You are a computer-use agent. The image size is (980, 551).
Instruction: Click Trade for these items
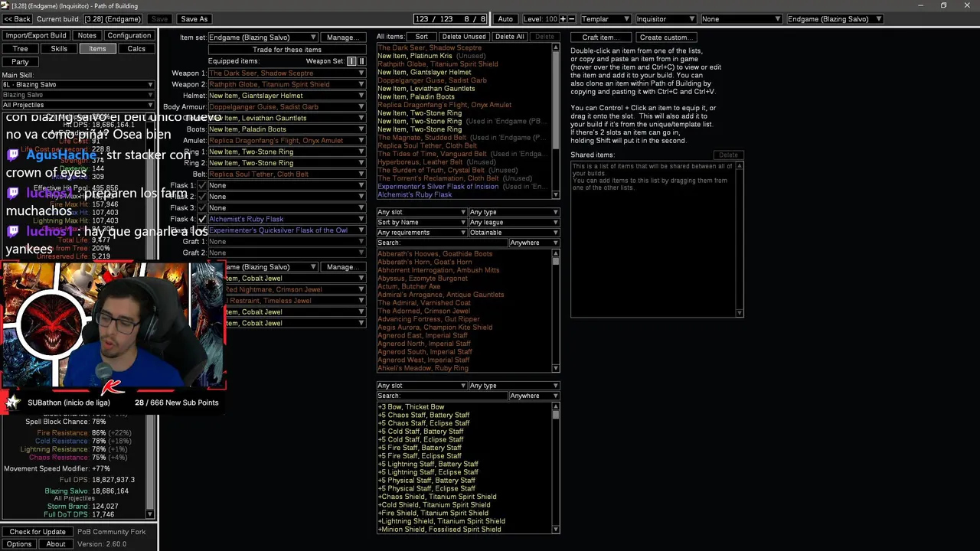coord(287,50)
